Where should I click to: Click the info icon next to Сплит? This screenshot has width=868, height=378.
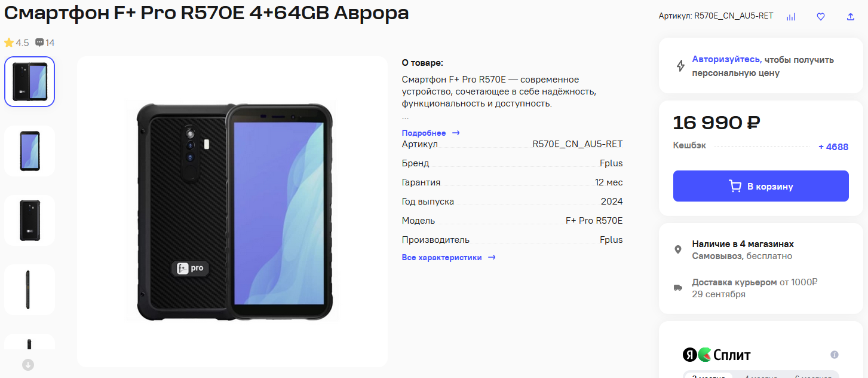tap(835, 355)
